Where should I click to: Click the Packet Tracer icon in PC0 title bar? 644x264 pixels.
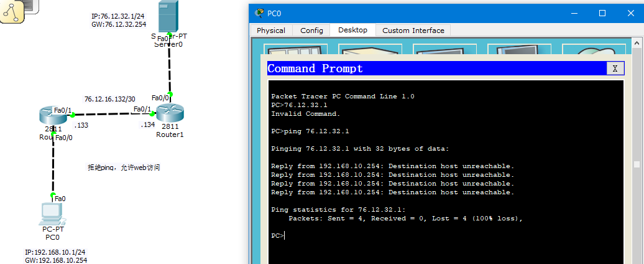click(x=259, y=14)
